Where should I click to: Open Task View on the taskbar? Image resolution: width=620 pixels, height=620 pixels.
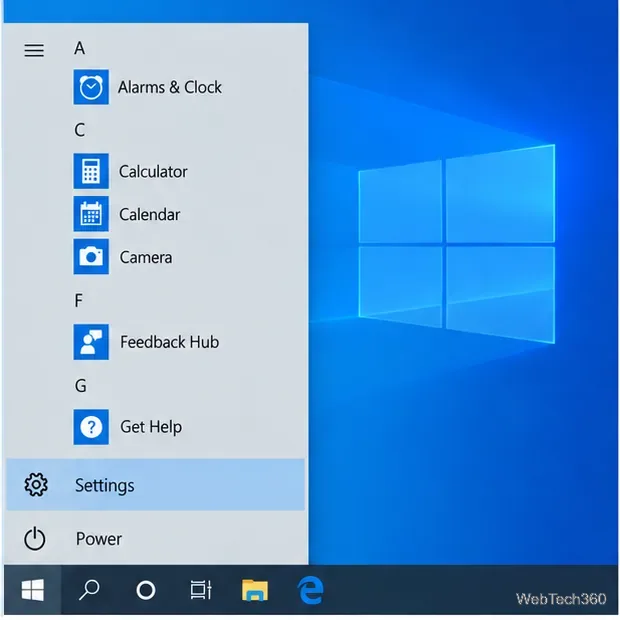click(201, 590)
